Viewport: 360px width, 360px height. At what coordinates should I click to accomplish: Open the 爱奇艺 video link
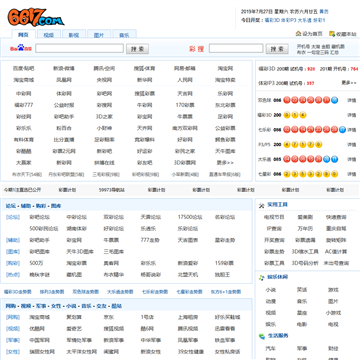[x=74, y=329]
